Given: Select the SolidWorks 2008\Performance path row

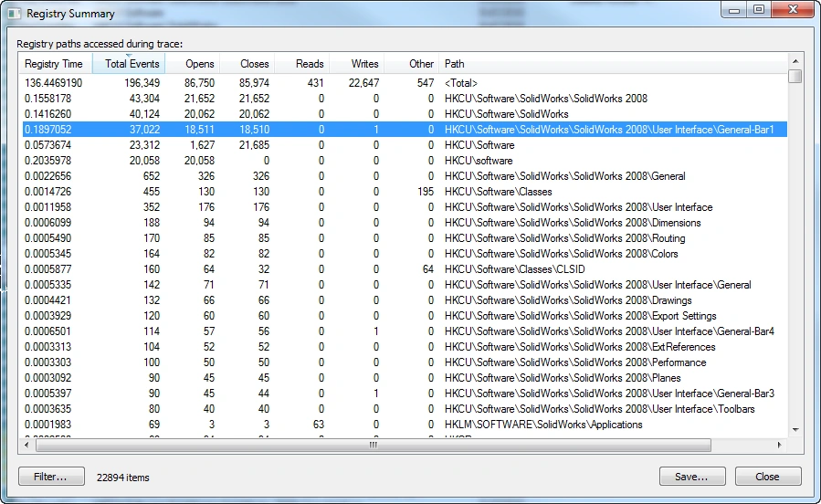Looking at the screenshot, I should coord(405,362).
